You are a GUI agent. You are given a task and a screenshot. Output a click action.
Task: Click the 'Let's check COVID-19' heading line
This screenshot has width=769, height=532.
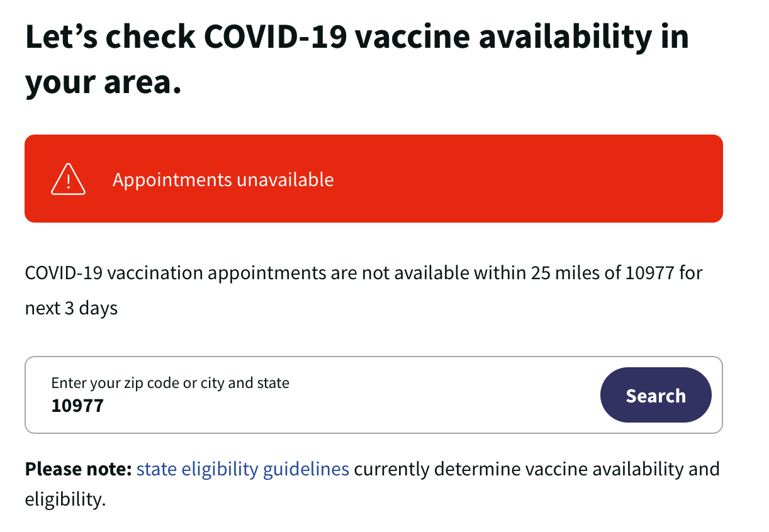(x=357, y=37)
